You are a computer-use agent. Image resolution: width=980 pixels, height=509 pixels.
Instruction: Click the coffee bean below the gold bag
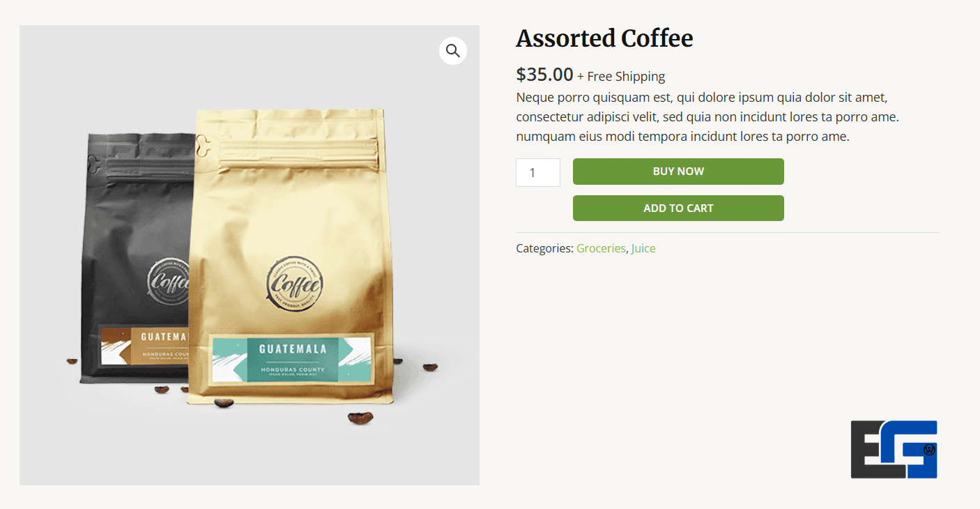click(x=360, y=418)
